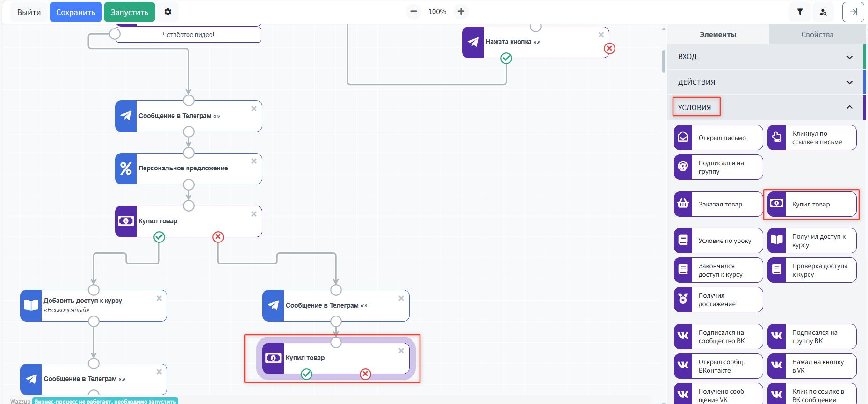Select the 'Заказал товар' basket element

(x=718, y=204)
